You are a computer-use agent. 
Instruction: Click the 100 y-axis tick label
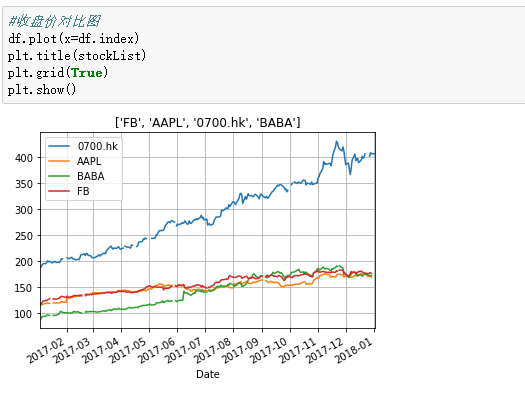23,314
